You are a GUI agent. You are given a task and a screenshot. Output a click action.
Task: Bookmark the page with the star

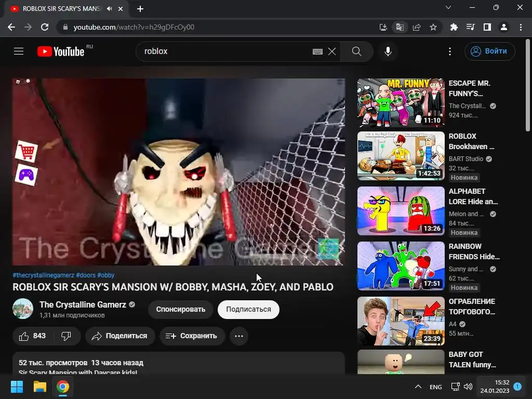pyautogui.click(x=433, y=27)
